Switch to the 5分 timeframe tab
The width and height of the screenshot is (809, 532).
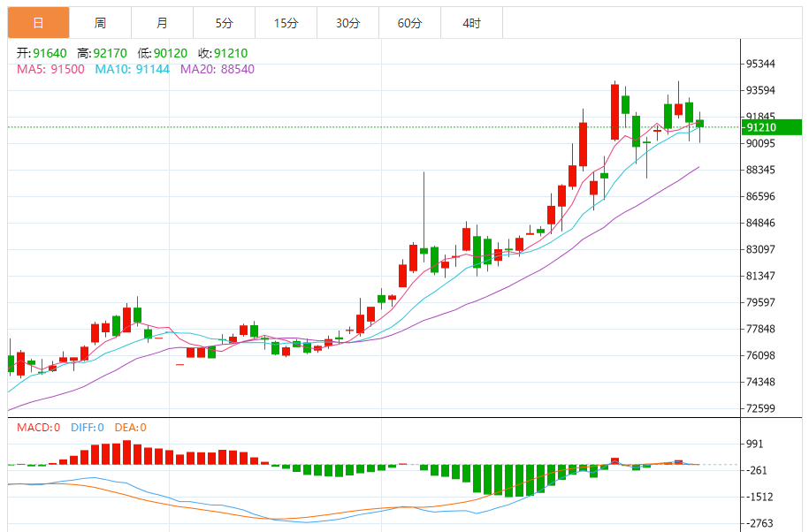point(224,23)
